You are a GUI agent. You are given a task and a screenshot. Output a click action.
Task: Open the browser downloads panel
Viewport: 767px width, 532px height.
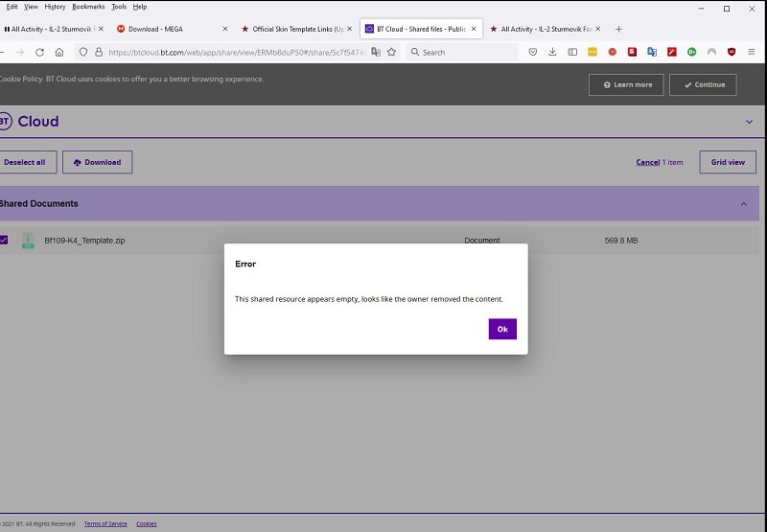click(x=552, y=52)
